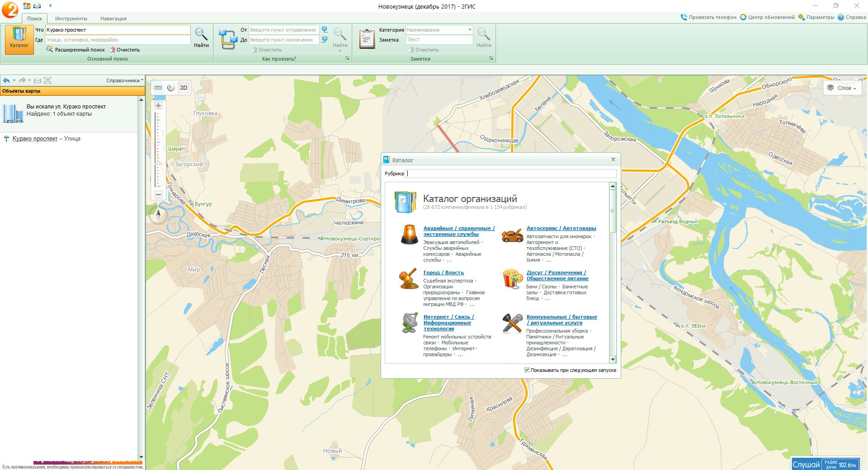Open the Слои layers dropdown
Screen dimensions: 868x470
842,88
